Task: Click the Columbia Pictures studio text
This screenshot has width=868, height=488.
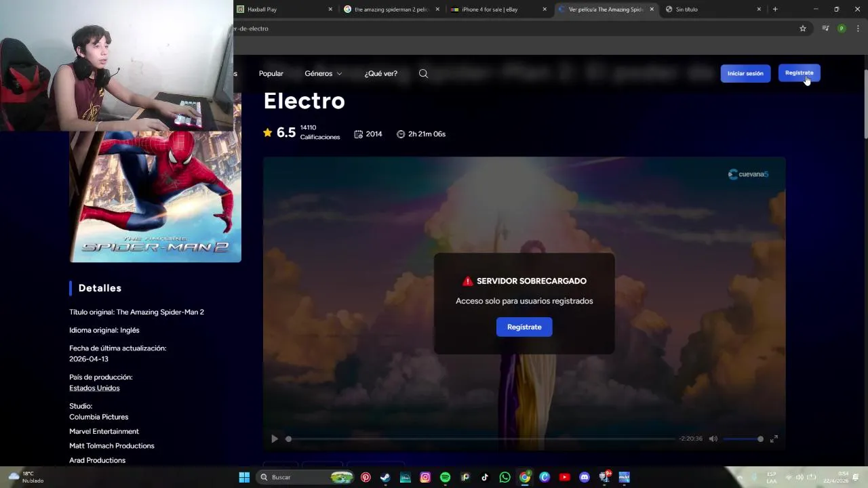Action: 99,417
